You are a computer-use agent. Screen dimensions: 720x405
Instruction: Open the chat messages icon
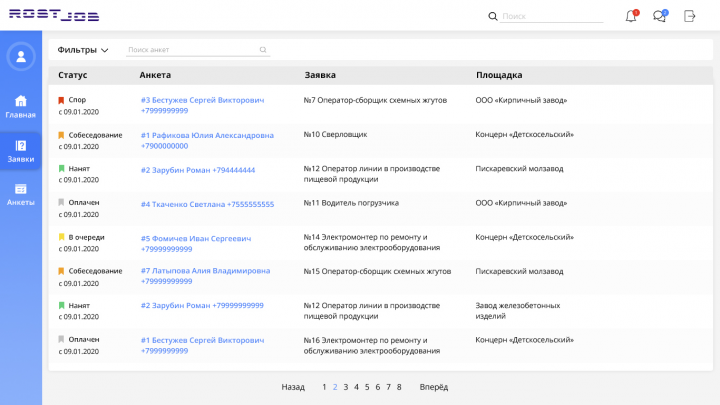click(x=659, y=16)
